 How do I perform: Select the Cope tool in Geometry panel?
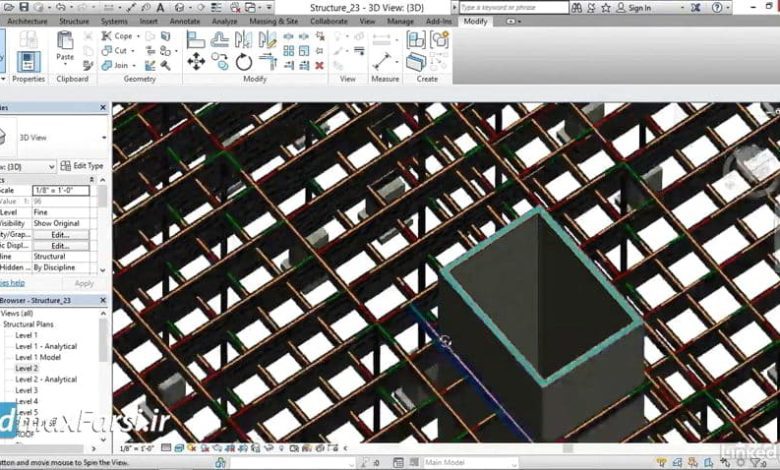click(x=117, y=36)
